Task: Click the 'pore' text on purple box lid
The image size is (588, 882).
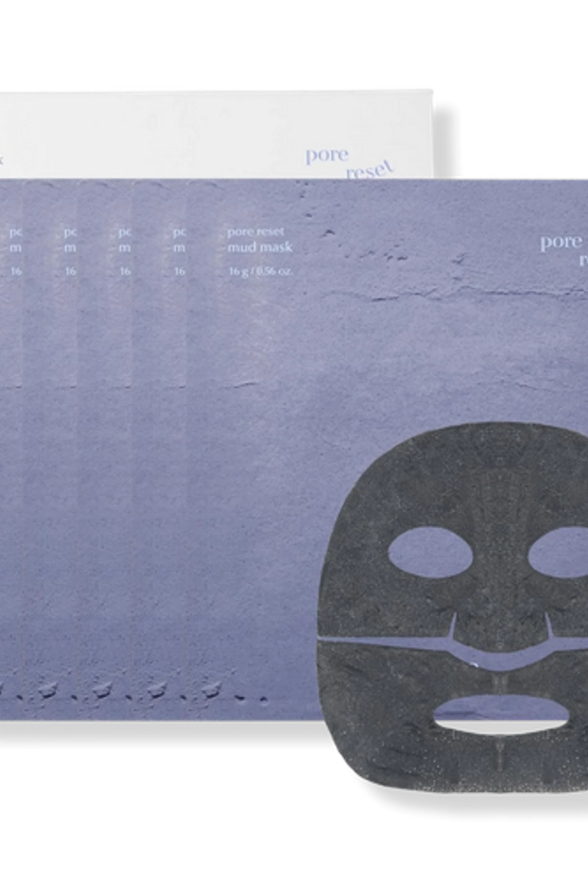Action: tap(560, 242)
